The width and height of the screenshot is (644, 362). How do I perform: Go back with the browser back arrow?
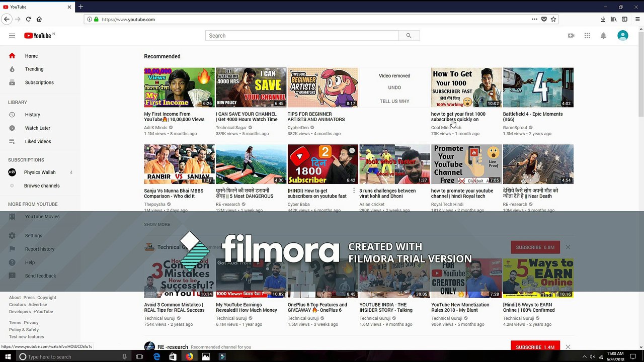(7, 19)
